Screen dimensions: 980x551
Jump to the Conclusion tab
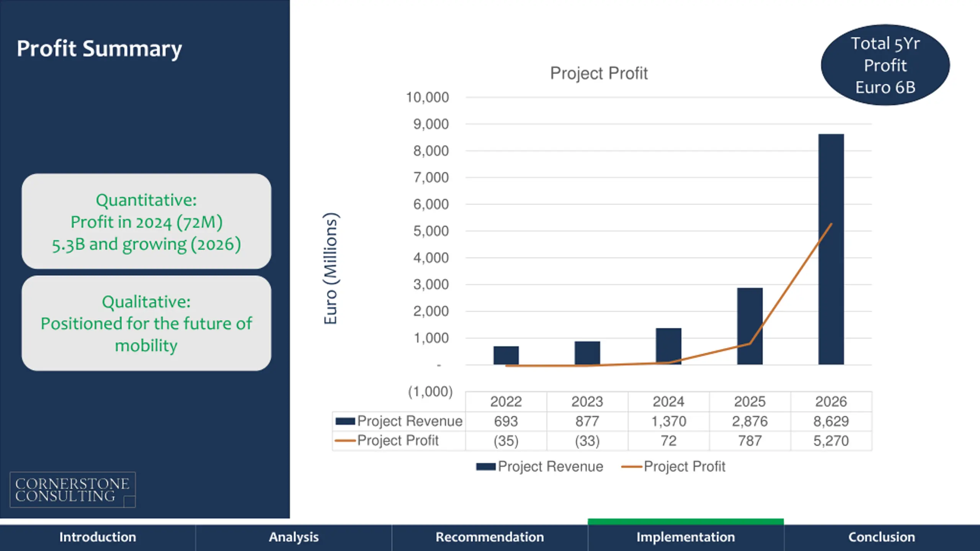pyautogui.click(x=882, y=537)
